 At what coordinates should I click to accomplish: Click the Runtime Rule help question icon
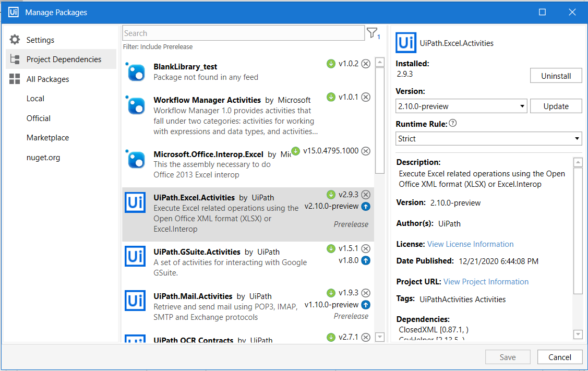tap(453, 124)
